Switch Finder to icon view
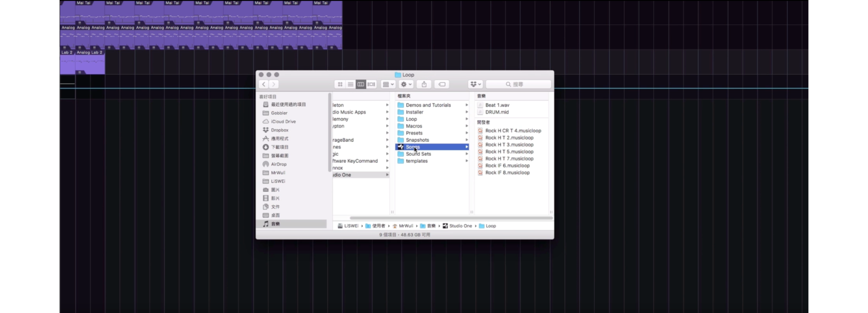Image resolution: width=868 pixels, height=313 pixels. 340,84
